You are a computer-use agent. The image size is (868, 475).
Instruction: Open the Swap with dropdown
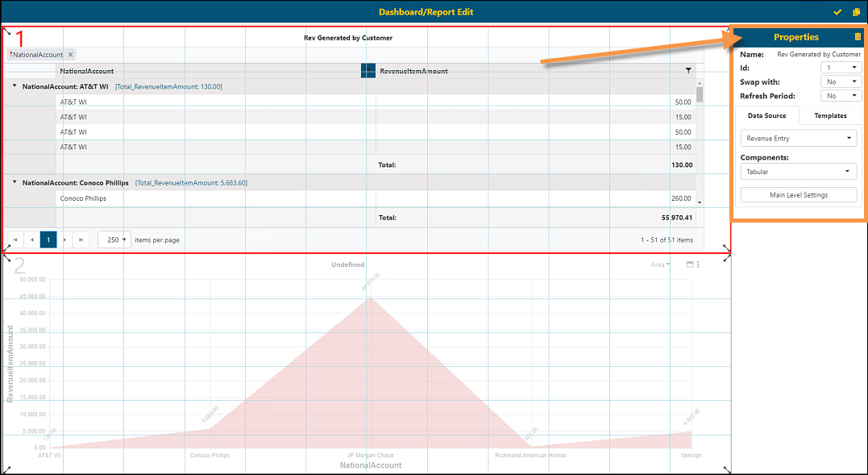841,81
